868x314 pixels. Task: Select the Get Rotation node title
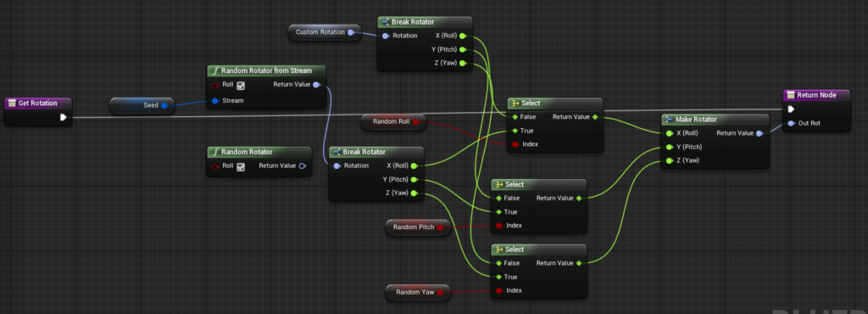point(37,103)
